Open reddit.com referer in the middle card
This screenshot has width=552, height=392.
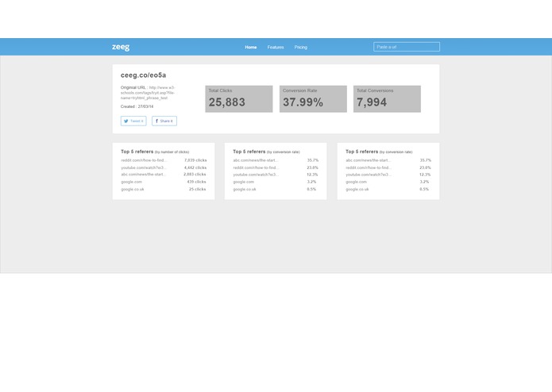click(256, 167)
